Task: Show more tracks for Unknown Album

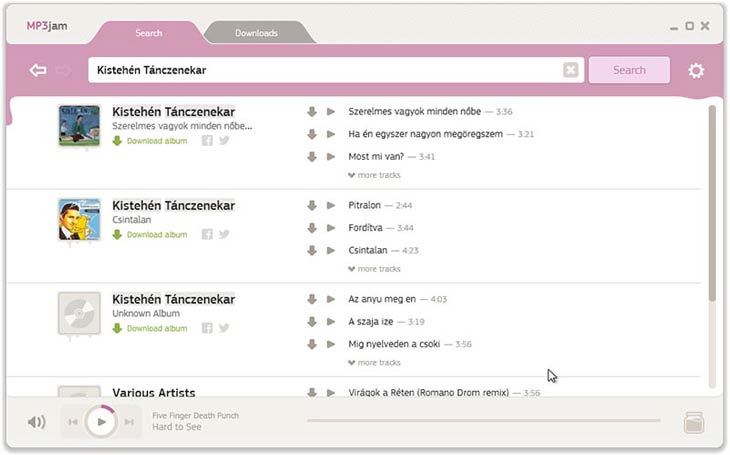Action: 374,363
